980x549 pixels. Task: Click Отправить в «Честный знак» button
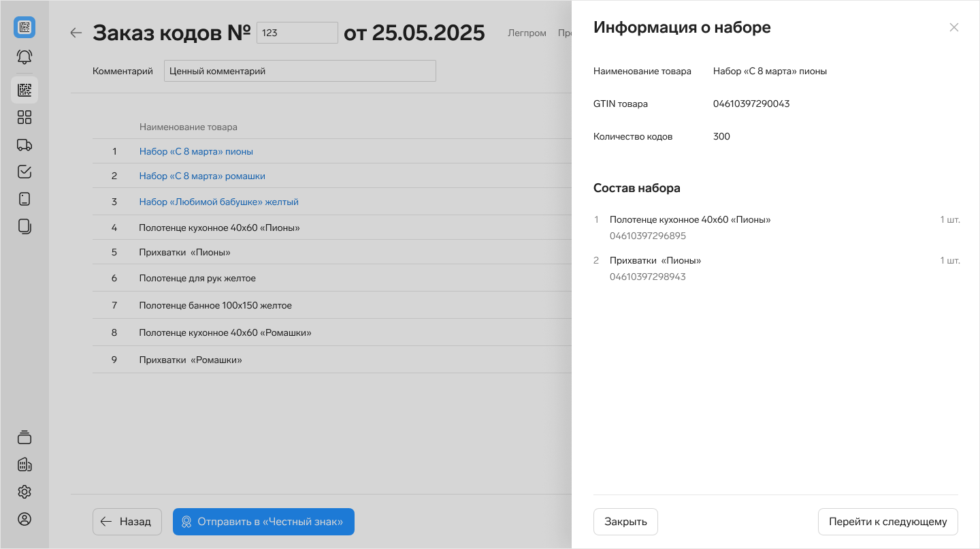click(263, 522)
